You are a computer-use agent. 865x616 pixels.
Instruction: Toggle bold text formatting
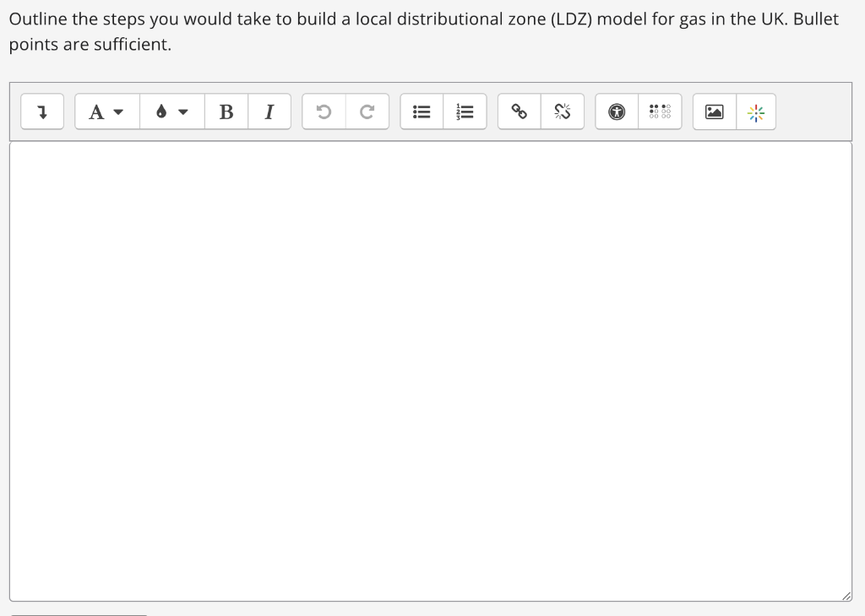coord(226,111)
